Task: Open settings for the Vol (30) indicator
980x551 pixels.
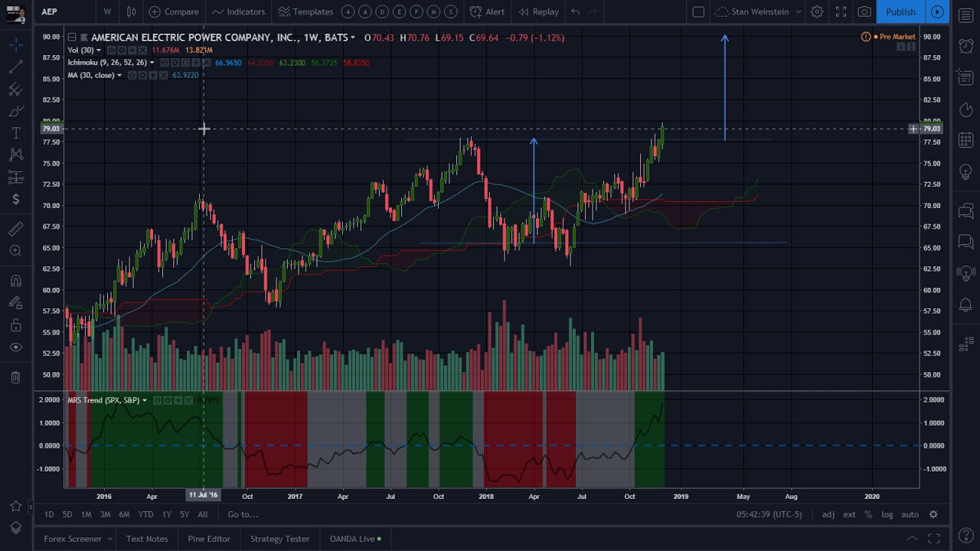Action: 121,51
